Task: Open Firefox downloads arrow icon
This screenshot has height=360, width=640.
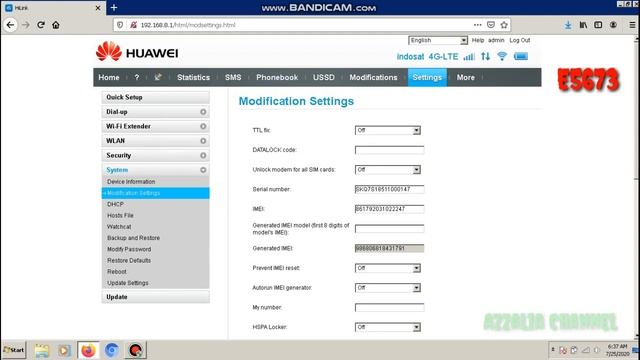Action: click(x=568, y=25)
